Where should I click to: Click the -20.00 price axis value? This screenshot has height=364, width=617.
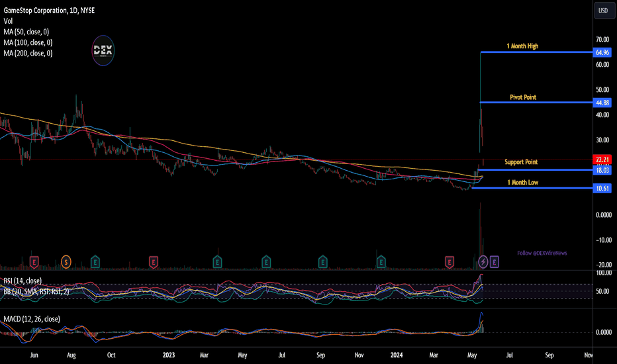[x=603, y=265]
